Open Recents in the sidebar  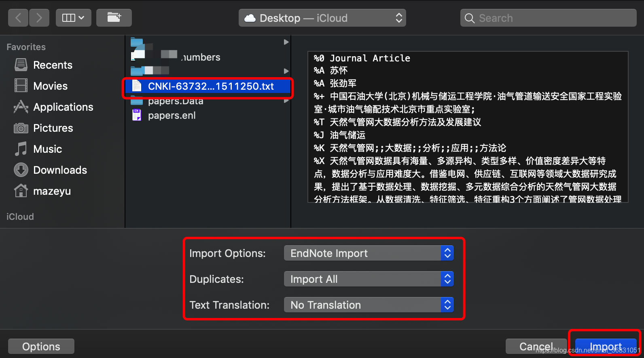(x=53, y=65)
